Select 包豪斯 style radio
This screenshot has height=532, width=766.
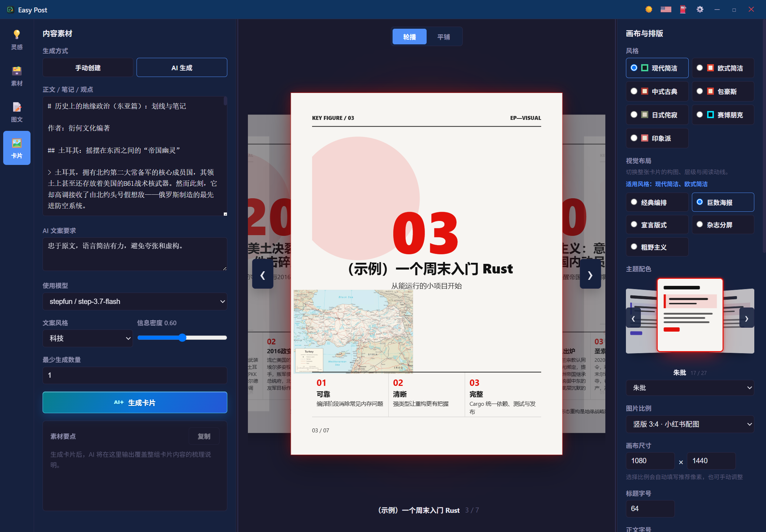click(723, 91)
